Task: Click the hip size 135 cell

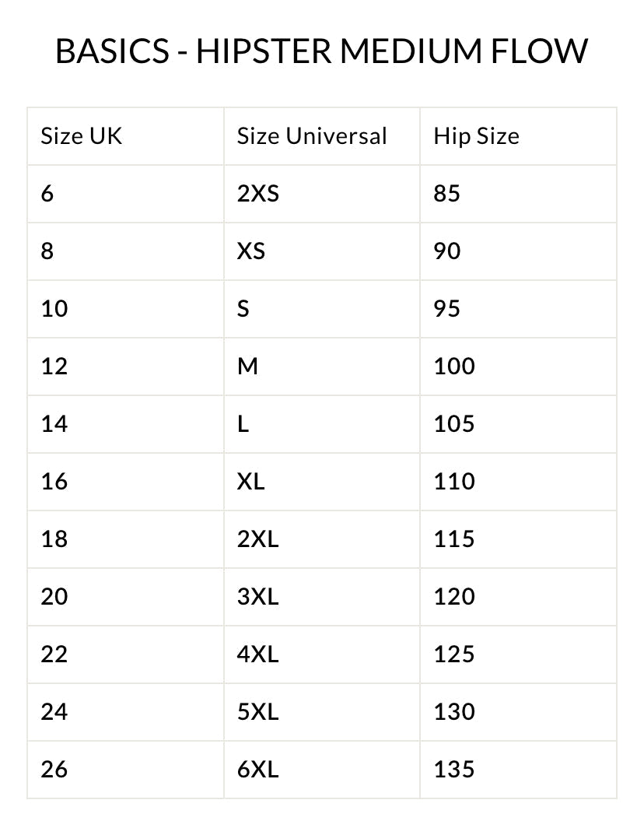Action: [x=454, y=770]
